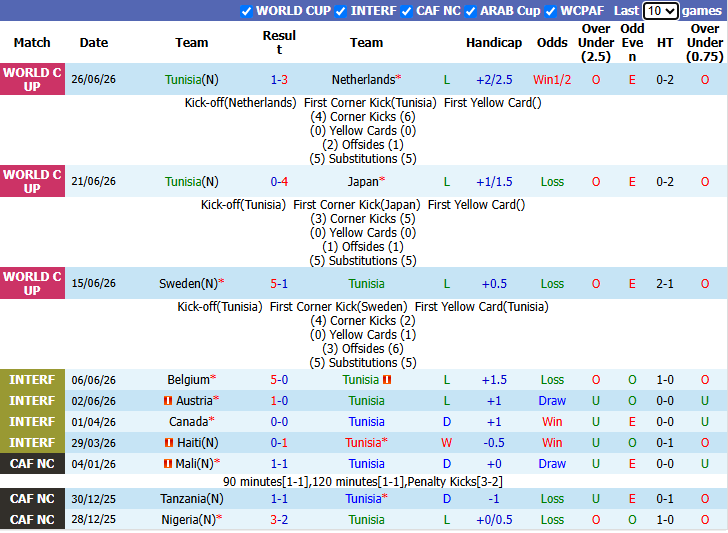The image size is (728, 533).
Task: Click the HT column header
Action: [x=665, y=43]
